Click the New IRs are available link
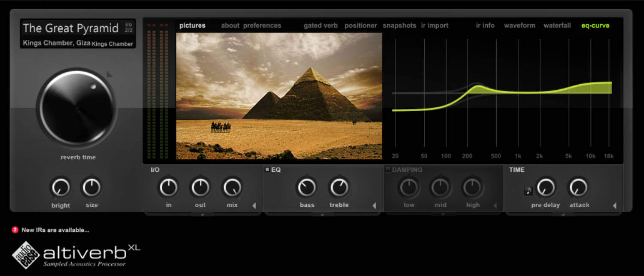644x276 pixels. [55, 230]
